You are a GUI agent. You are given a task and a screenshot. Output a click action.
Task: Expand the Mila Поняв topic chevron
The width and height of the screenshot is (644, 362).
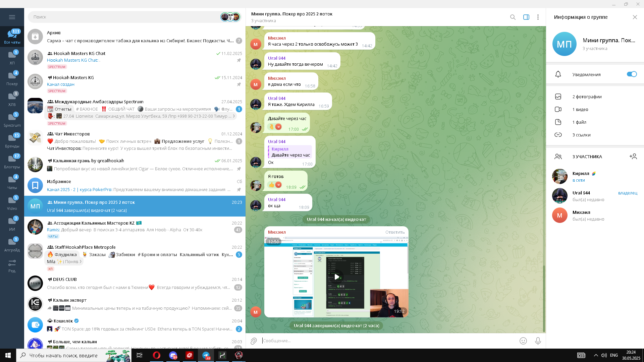(81, 261)
